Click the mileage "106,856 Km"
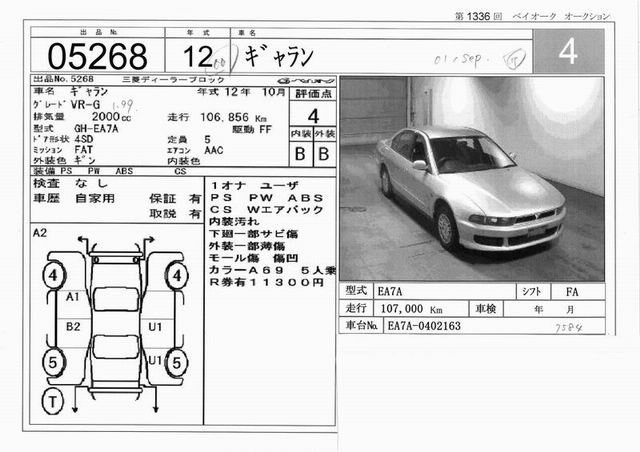Screen dimensions: 640x452 point(233,118)
